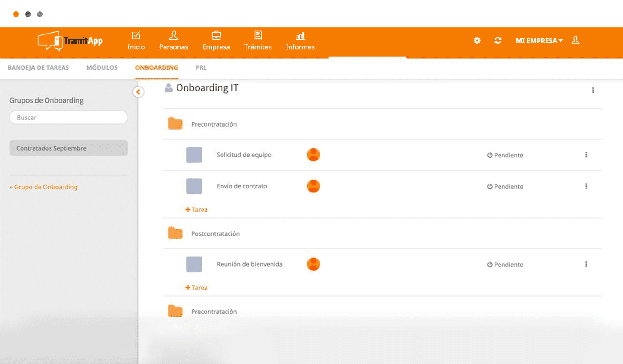Select the Contratados Septiembre group
The height and width of the screenshot is (364, 623).
[68, 148]
